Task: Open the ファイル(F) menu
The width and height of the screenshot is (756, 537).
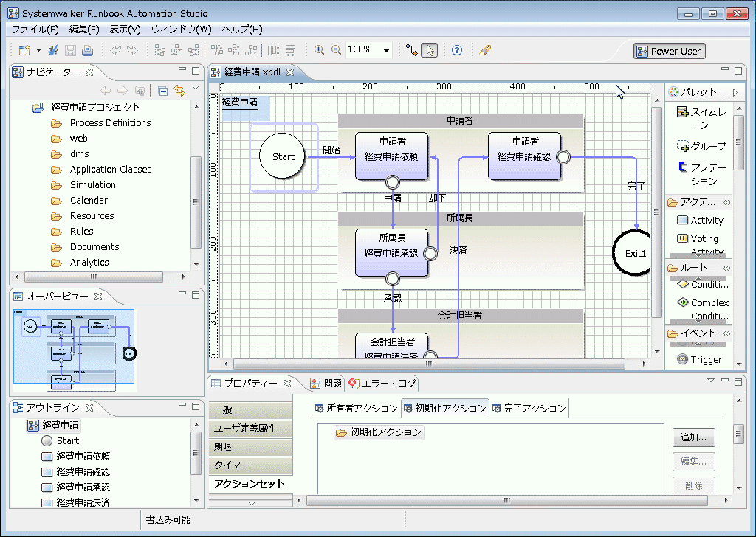Action: tap(35, 30)
